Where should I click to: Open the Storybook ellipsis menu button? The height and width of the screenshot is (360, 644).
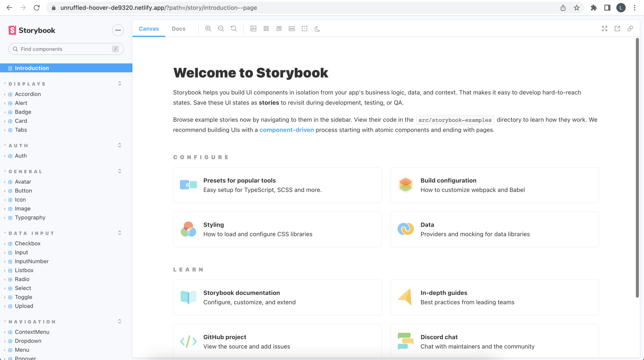[x=118, y=30]
